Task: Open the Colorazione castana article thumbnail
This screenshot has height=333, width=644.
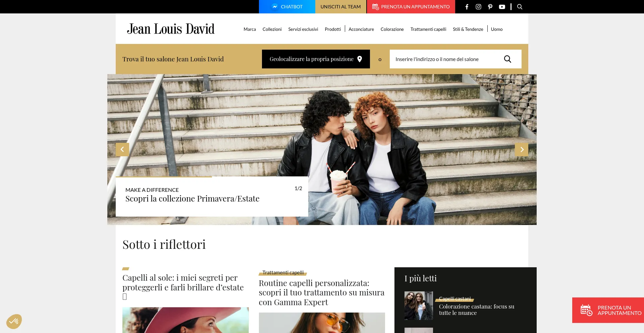Action: (419, 306)
